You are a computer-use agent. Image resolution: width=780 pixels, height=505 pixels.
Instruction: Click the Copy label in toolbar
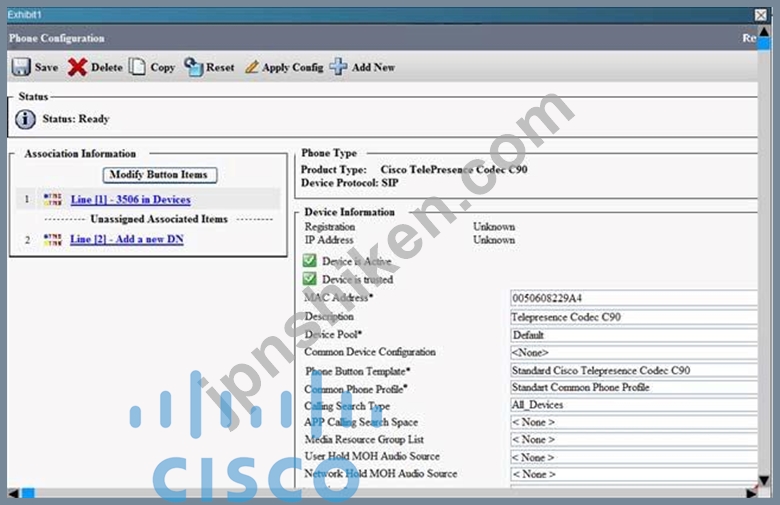pyautogui.click(x=163, y=67)
